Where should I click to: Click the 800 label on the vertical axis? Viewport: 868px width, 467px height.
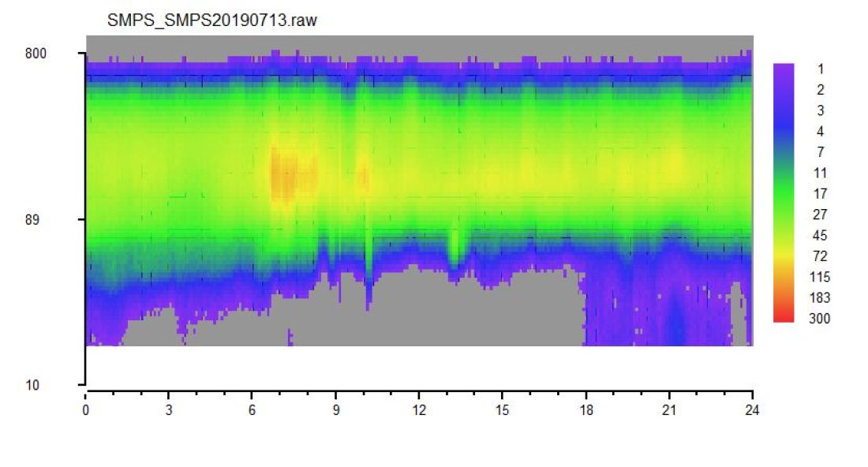tap(36, 54)
